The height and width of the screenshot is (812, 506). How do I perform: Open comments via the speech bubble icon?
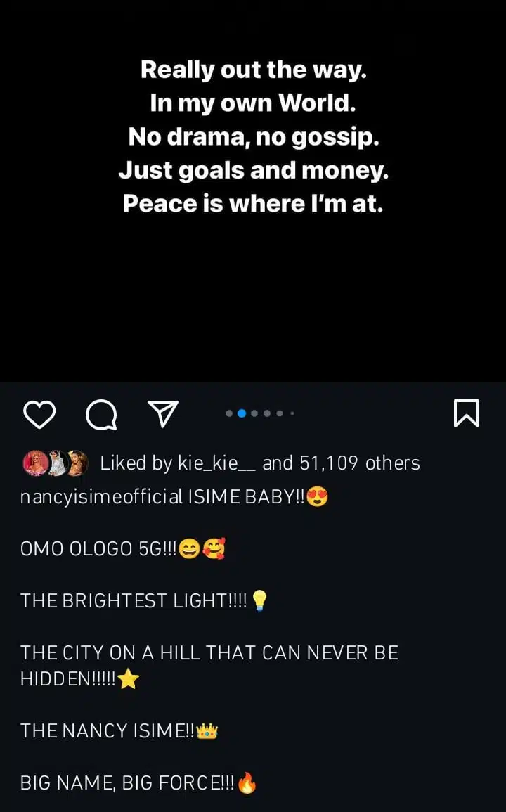click(101, 414)
